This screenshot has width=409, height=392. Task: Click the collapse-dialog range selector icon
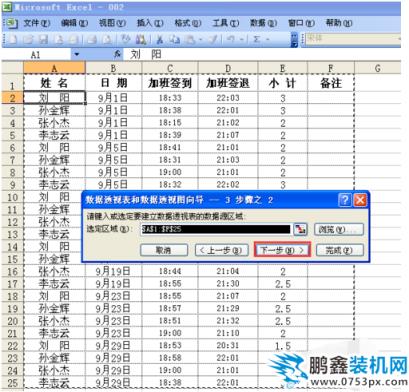(x=300, y=229)
